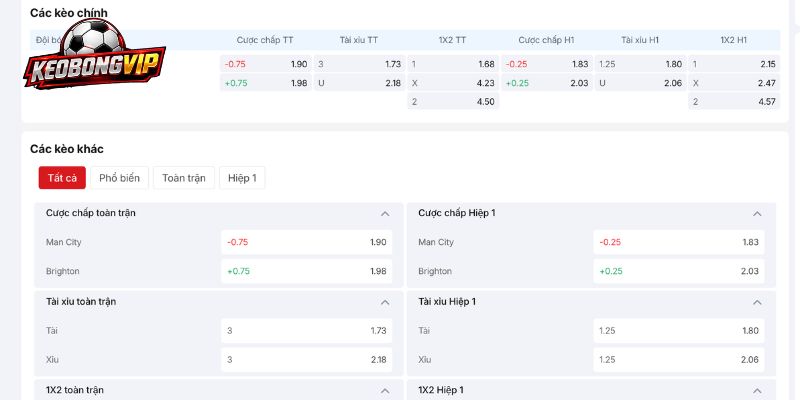Viewport: 800px width, 400px height.
Task: Select Cược chấp H1 -0.25 at 1.83
Action: (x=547, y=64)
